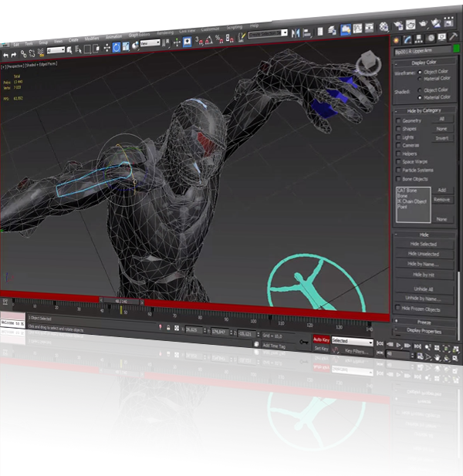The image size is (463, 476).
Task: Click the Unhide All button
Action: click(x=424, y=289)
